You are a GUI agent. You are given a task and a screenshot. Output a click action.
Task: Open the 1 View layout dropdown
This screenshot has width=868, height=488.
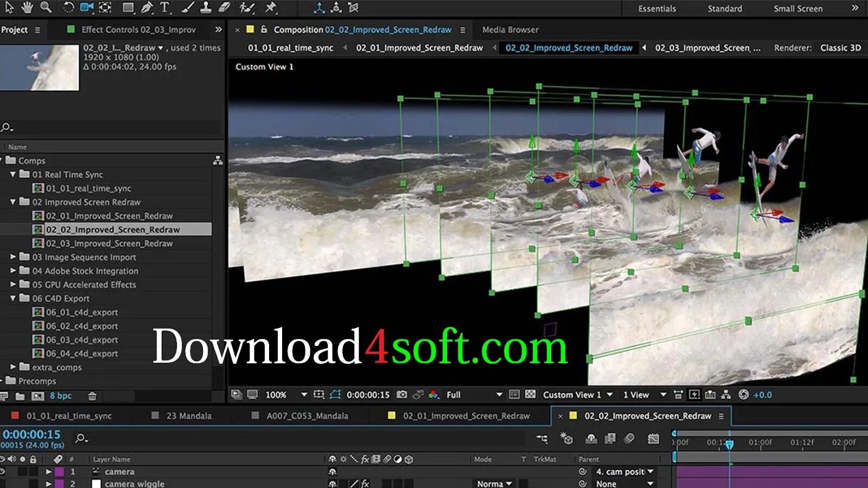pos(644,395)
